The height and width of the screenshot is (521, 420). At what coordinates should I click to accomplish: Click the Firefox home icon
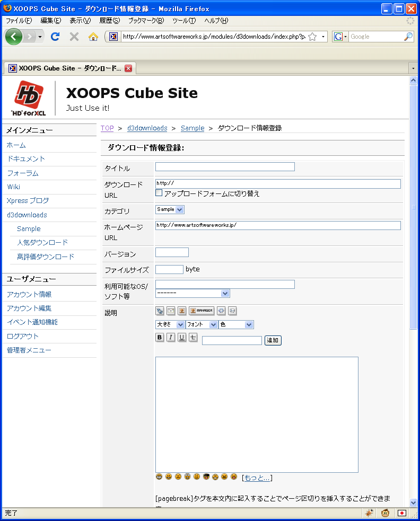click(93, 37)
